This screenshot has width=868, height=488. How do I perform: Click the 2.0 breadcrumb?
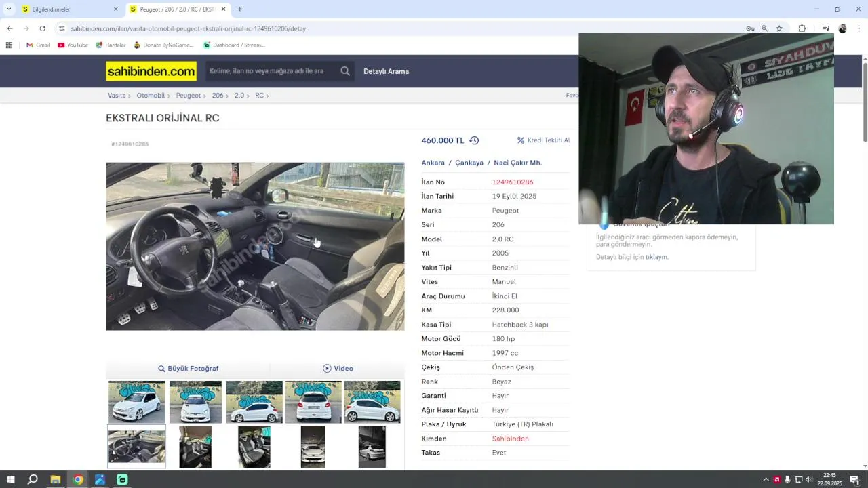[x=239, y=96]
